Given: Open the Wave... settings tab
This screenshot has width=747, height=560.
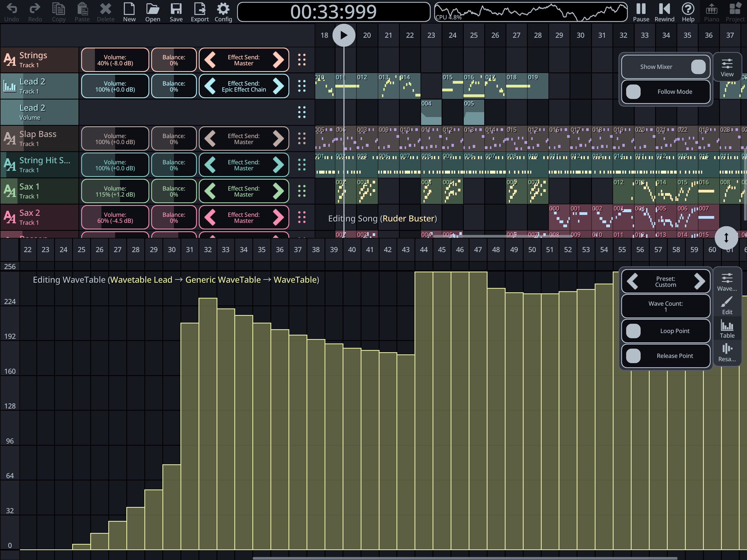Looking at the screenshot, I should coord(727,282).
